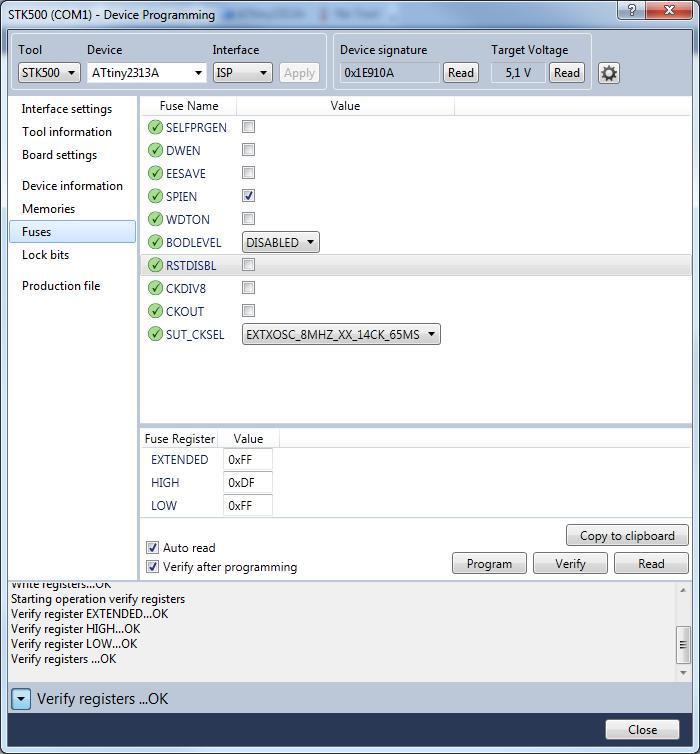The height and width of the screenshot is (754, 700).
Task: Uncheck Verify after programming option
Action: (x=152, y=566)
